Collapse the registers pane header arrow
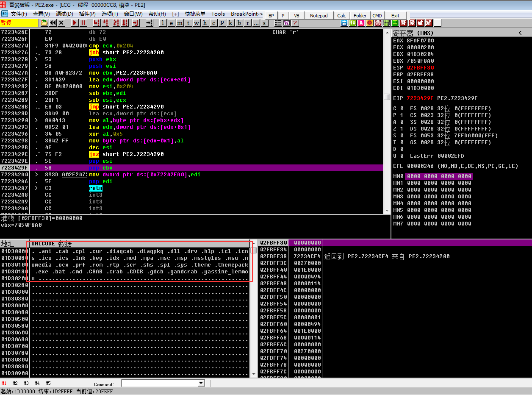 pyautogui.click(x=521, y=33)
